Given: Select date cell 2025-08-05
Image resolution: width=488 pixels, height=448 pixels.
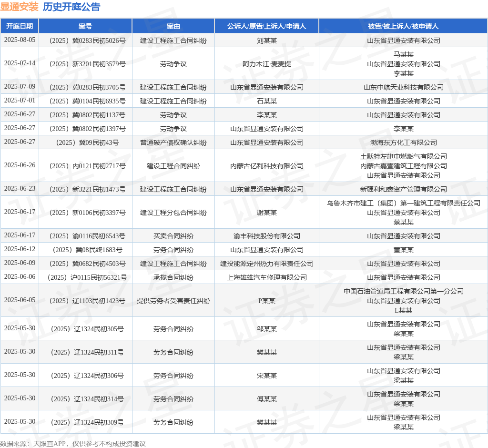Looking at the screenshot, I should point(20,40).
